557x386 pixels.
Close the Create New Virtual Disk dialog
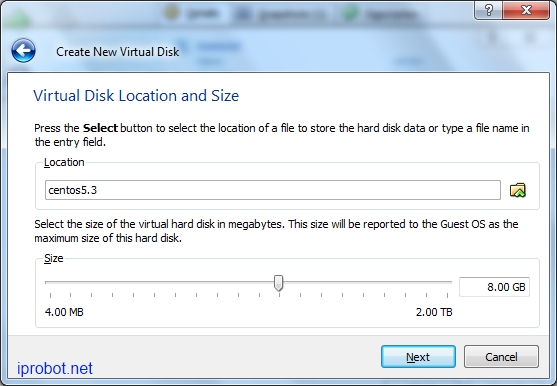point(526,10)
